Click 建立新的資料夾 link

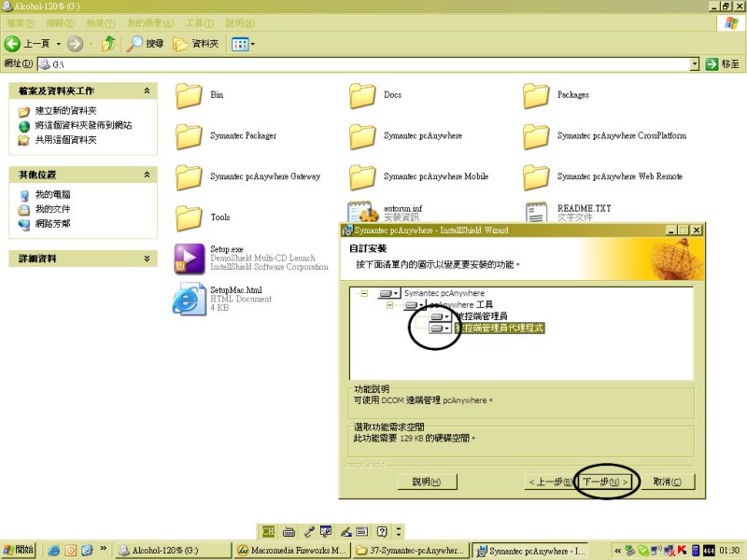65,111
